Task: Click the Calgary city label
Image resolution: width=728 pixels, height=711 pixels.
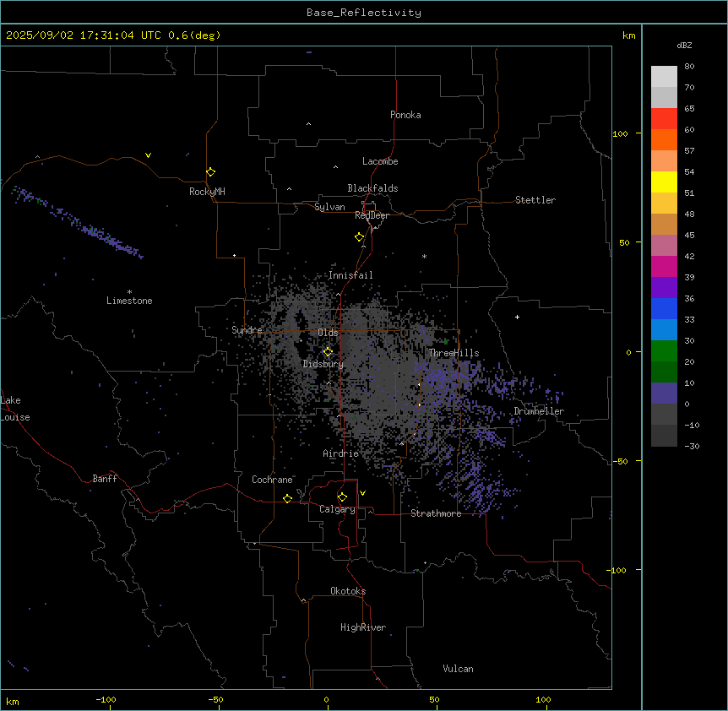Action: [337, 509]
